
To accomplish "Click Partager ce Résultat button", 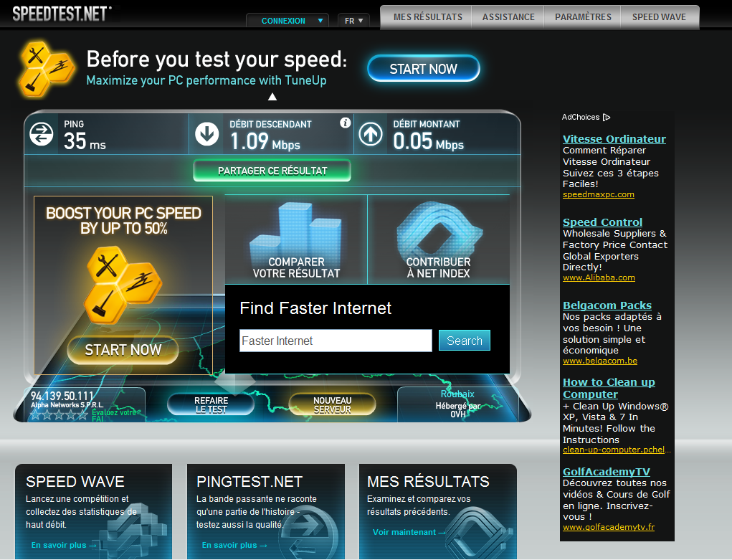I will pos(272,171).
